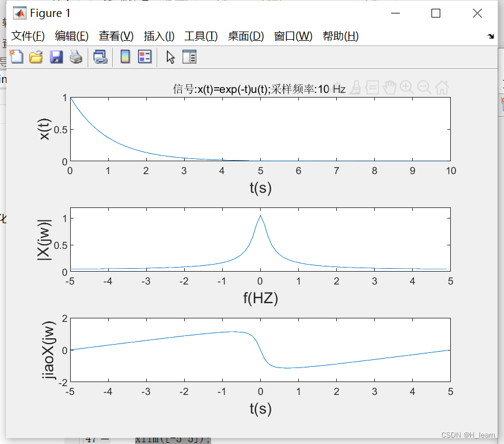Click the peak of the |X(jw)| magnitude curve
The width and height of the screenshot is (504, 444).
pos(260,216)
